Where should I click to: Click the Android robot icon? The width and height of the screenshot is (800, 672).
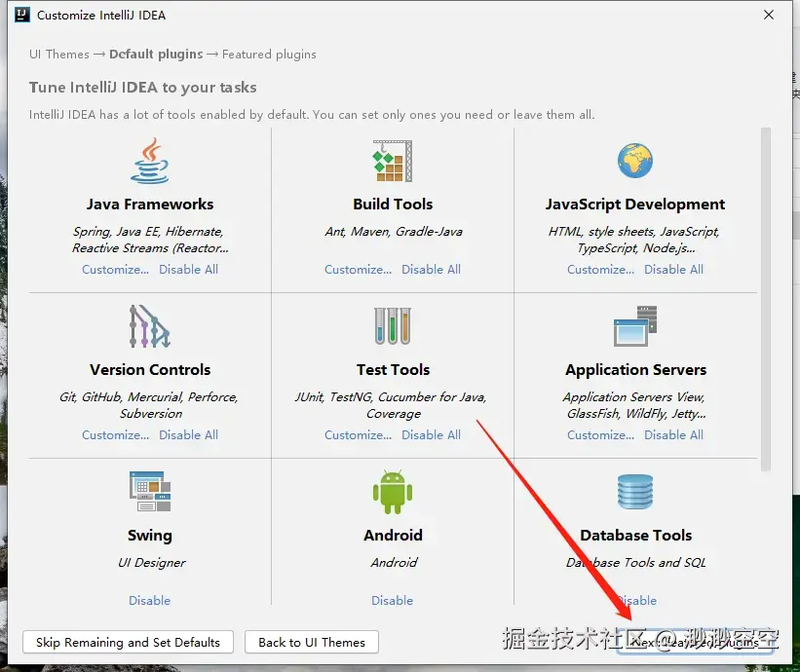pyautogui.click(x=393, y=492)
